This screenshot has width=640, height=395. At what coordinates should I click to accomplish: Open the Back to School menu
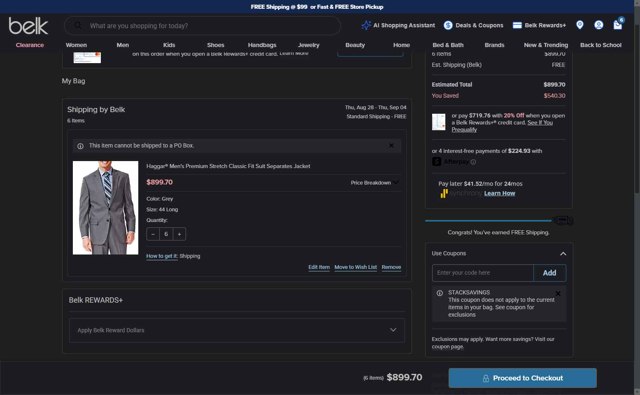point(601,45)
